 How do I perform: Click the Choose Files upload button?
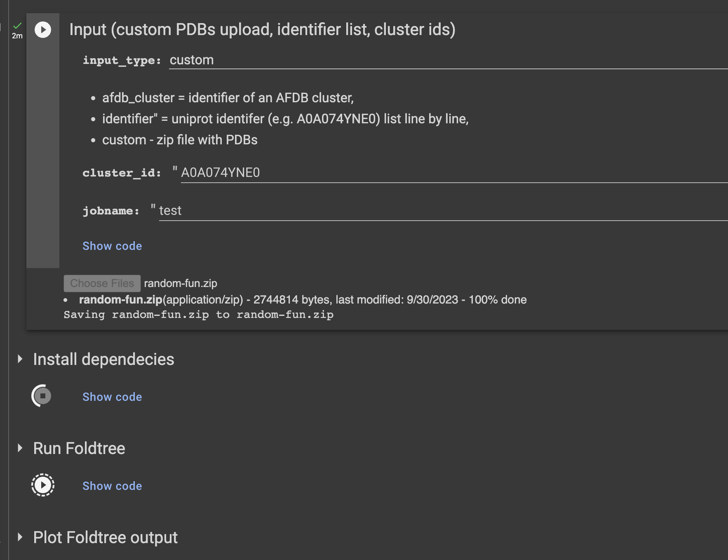tap(102, 283)
